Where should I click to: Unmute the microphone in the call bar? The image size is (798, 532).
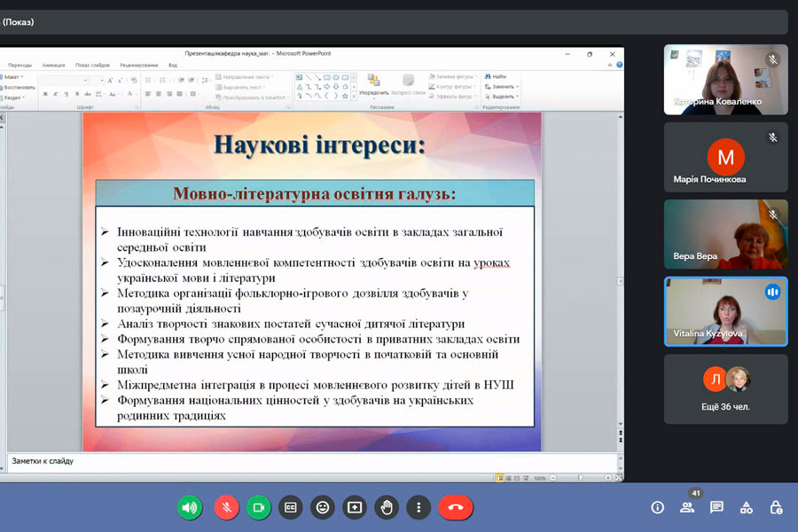[x=226, y=507]
